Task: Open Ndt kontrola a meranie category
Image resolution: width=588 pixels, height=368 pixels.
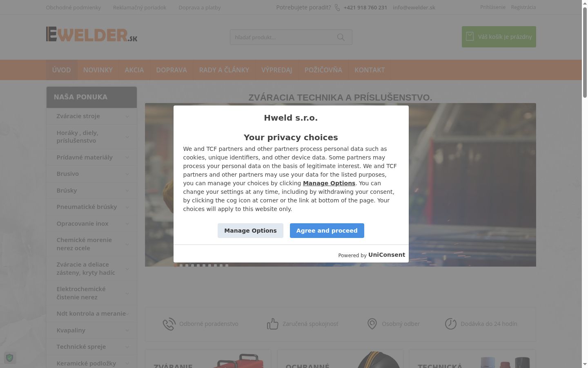Action: coord(91,314)
